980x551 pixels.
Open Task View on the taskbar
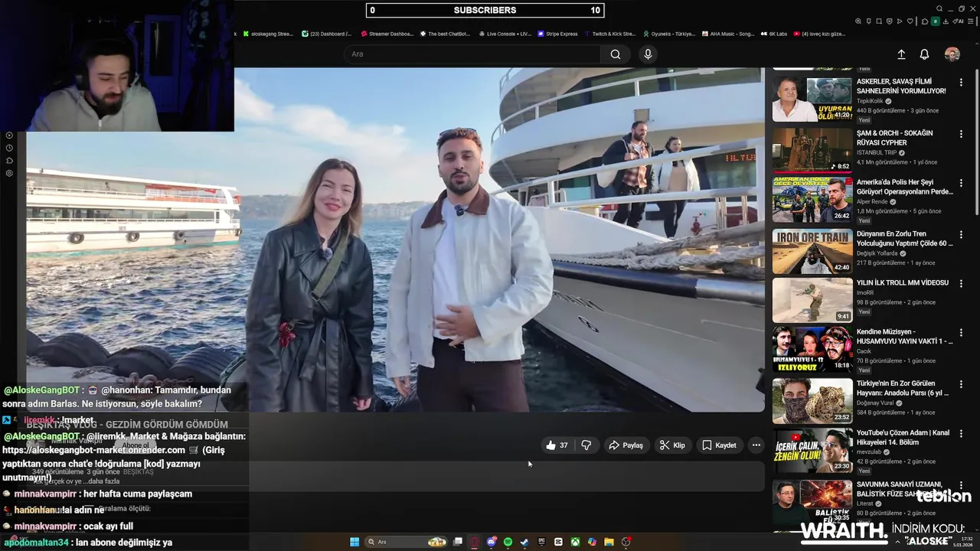(x=458, y=542)
